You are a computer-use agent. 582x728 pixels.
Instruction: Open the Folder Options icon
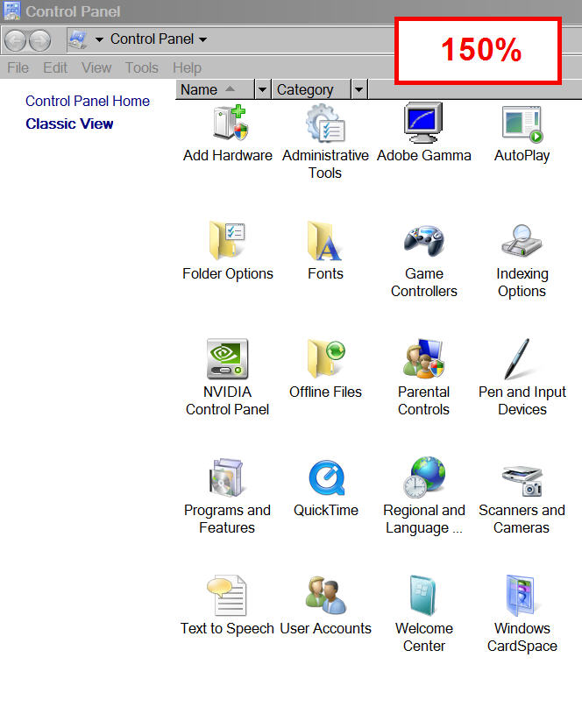tap(227, 241)
